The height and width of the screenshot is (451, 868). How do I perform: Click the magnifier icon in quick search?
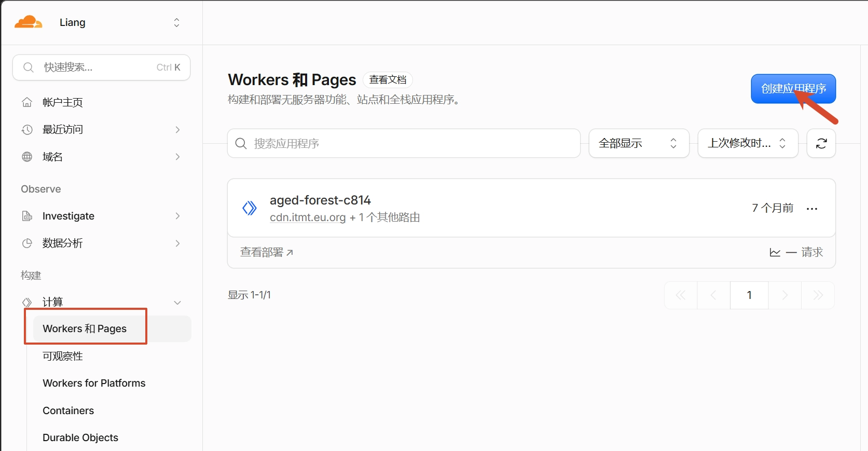(x=29, y=67)
